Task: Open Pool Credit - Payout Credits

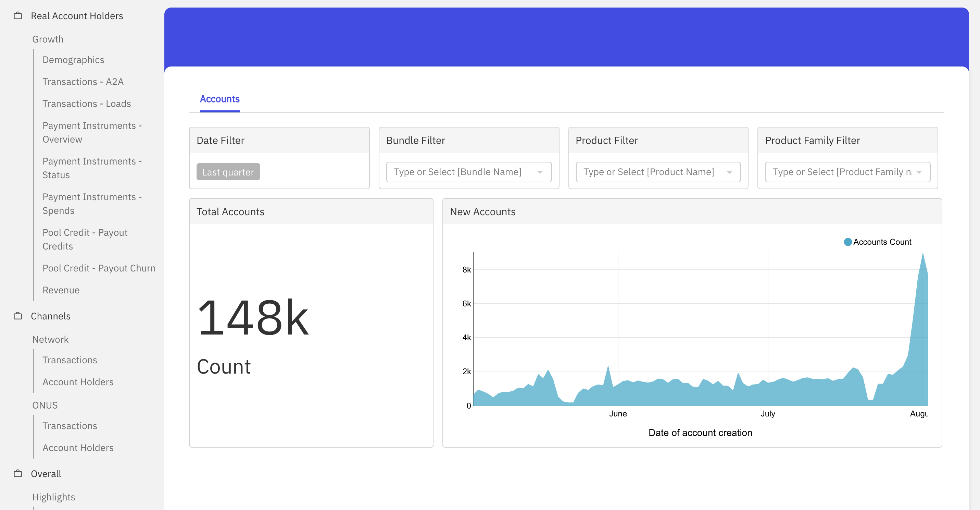Action: pos(85,239)
